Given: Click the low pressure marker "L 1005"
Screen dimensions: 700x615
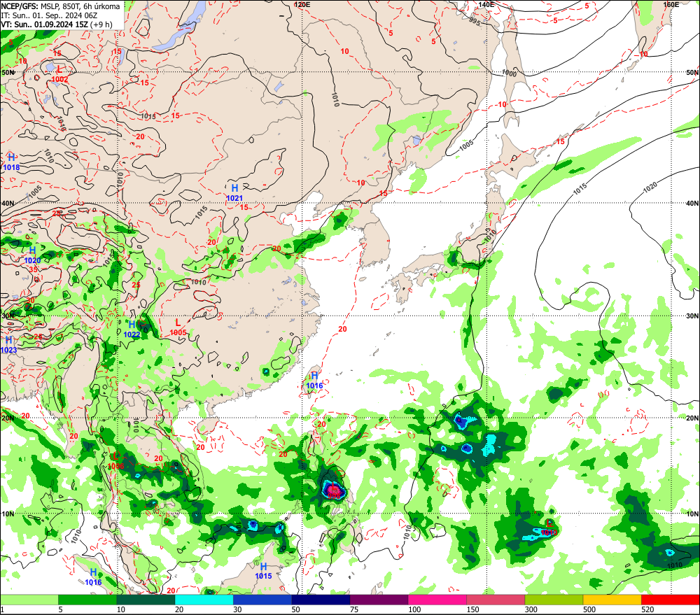Looking at the screenshot, I should (x=178, y=327).
